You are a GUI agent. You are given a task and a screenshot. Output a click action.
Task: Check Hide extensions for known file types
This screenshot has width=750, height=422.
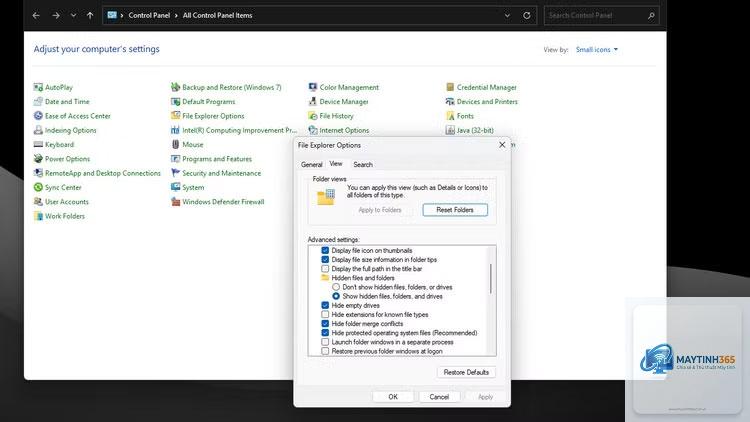(325, 314)
